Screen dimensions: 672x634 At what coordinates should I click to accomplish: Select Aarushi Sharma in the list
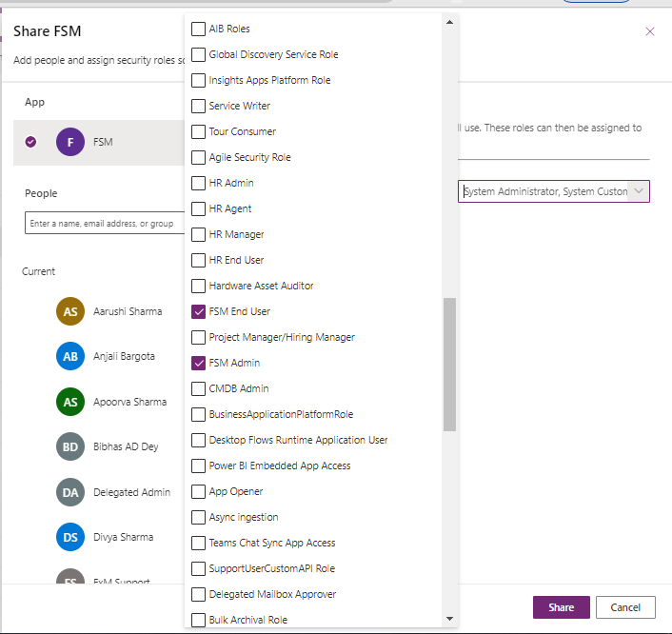(x=128, y=311)
